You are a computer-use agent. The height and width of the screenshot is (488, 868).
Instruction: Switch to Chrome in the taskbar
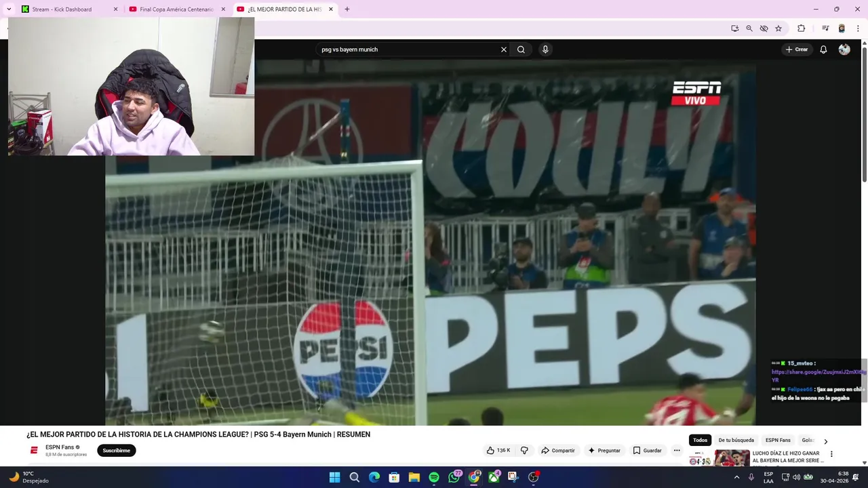pos(474,477)
